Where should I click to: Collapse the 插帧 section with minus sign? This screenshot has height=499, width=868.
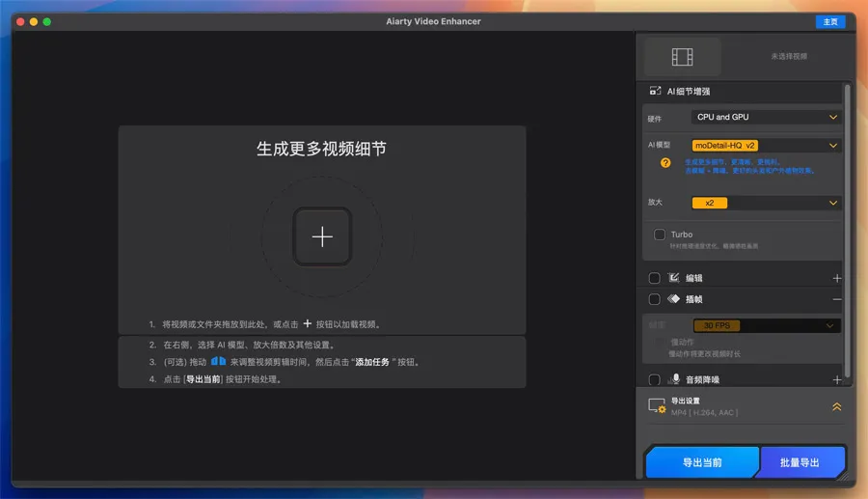coord(836,299)
